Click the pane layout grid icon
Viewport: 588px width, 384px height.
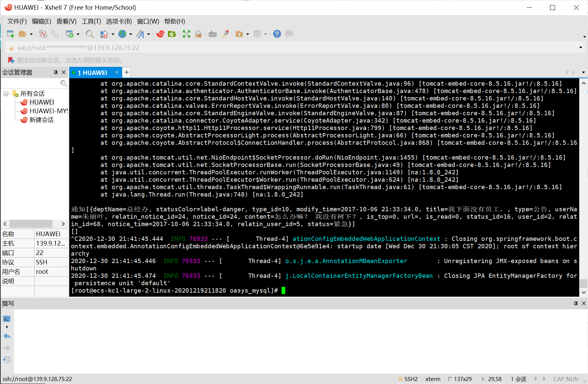coord(257,34)
